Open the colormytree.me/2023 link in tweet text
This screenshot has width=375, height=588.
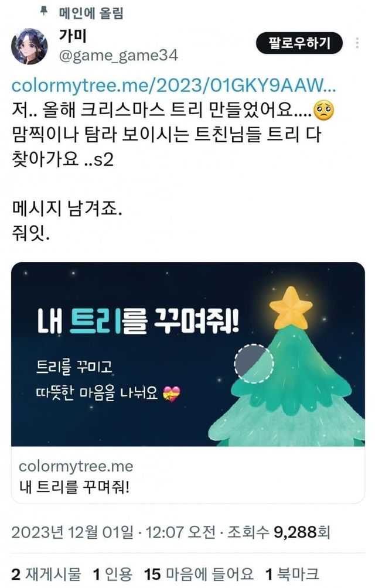tap(173, 86)
